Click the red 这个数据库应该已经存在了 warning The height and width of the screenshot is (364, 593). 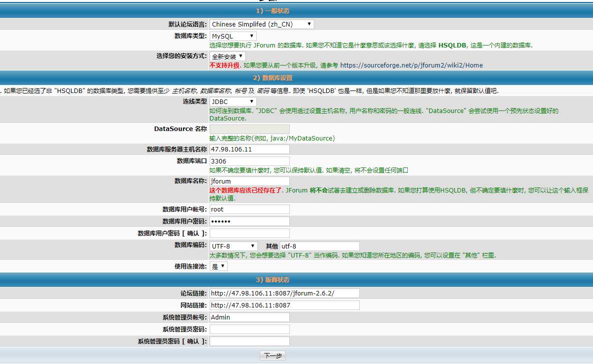pyautogui.click(x=246, y=190)
